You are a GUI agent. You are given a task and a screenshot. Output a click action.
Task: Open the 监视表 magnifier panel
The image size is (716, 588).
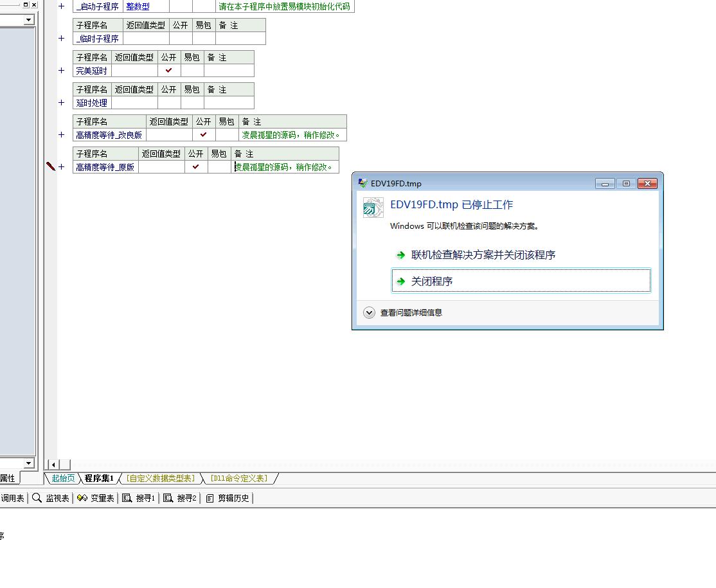coord(51,498)
